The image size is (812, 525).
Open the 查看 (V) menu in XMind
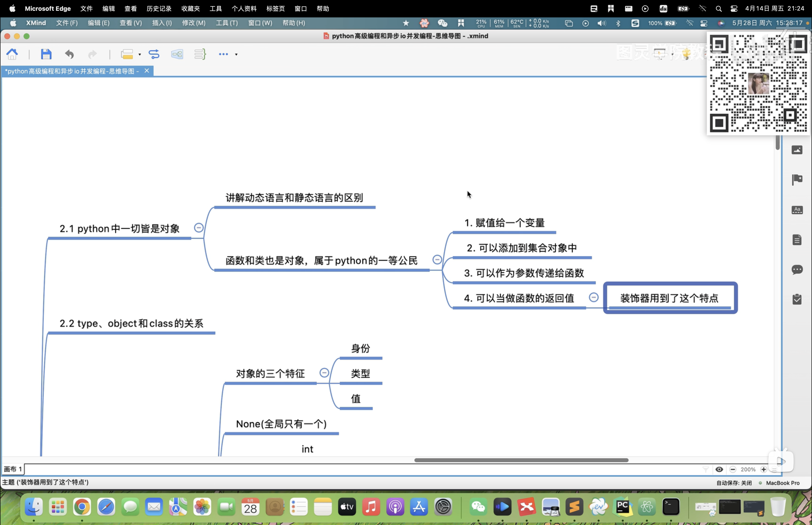tap(131, 23)
